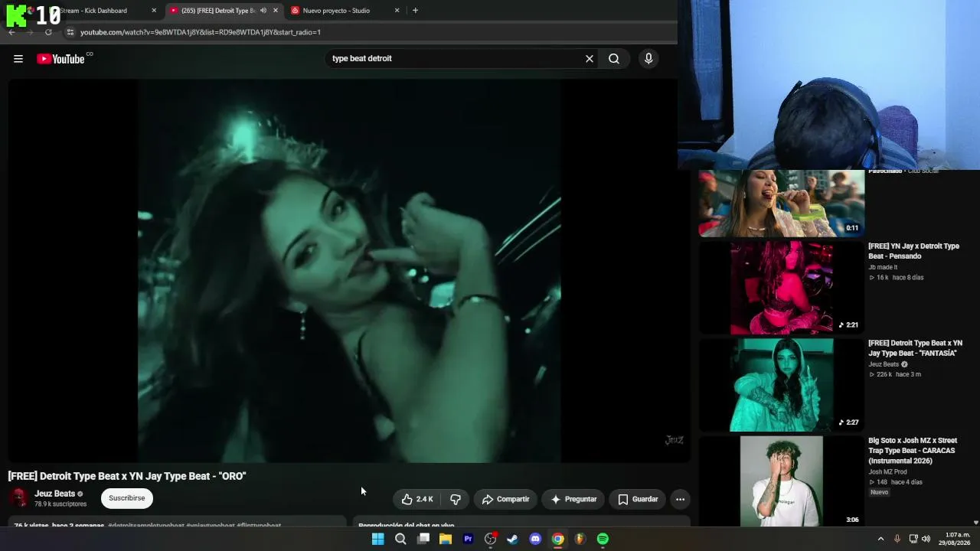This screenshot has height=551, width=980.
Task: Mute the YouTube tab via speaker icon
Action: click(x=263, y=11)
